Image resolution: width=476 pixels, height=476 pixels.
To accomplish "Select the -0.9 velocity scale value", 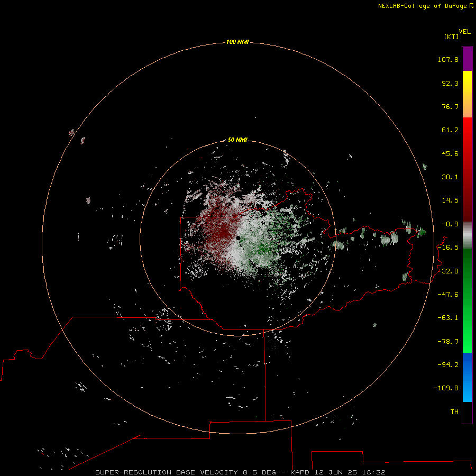I will (x=450, y=224).
